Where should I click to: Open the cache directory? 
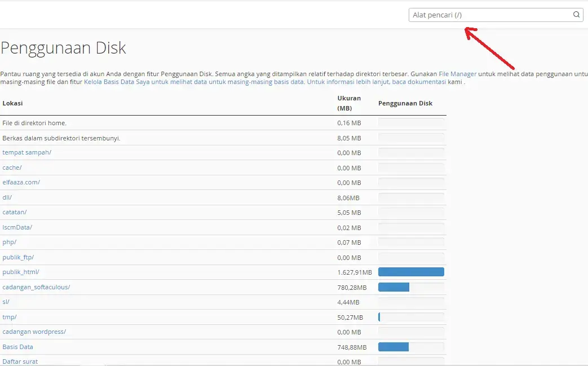coord(12,167)
